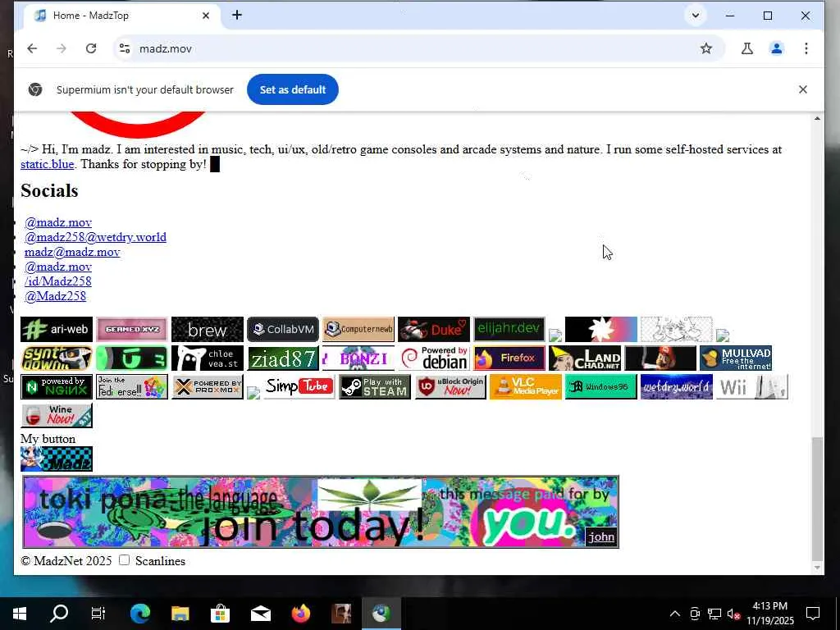
Task: Open the experiments flask icon
Action: (x=746, y=48)
